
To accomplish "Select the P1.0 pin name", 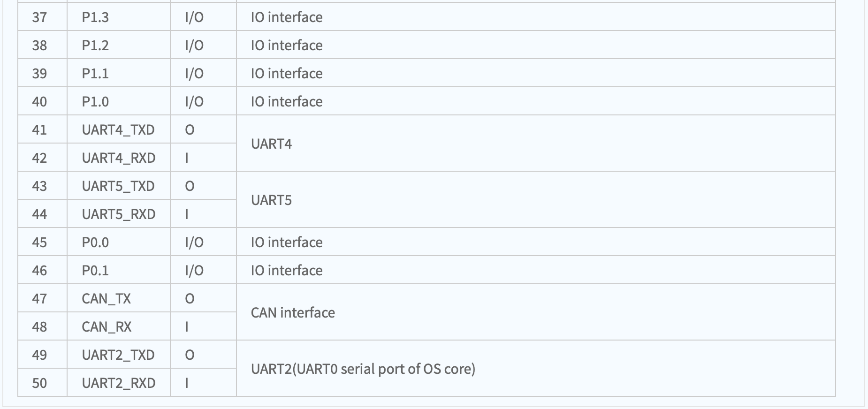I will coord(95,102).
